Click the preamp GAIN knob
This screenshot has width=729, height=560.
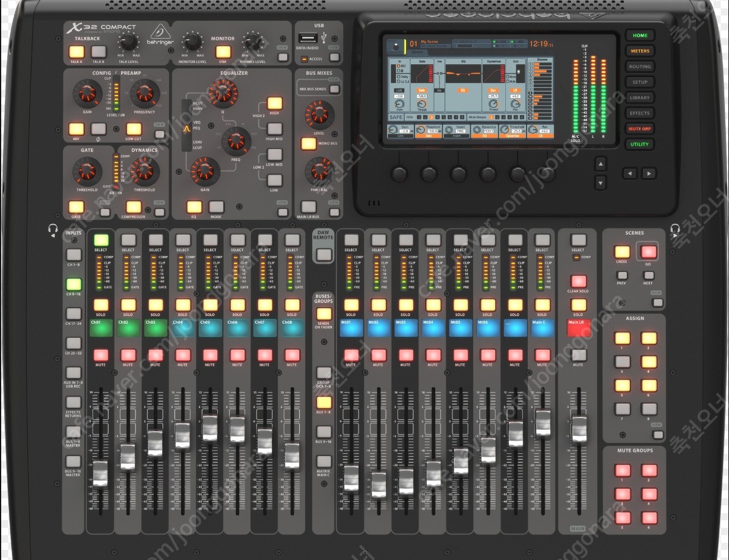(x=87, y=93)
